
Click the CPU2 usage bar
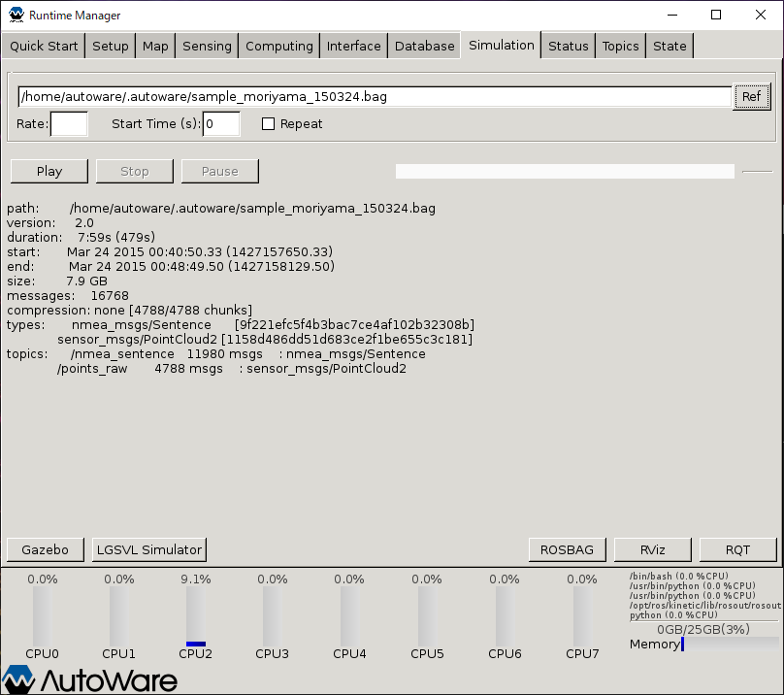click(x=195, y=616)
